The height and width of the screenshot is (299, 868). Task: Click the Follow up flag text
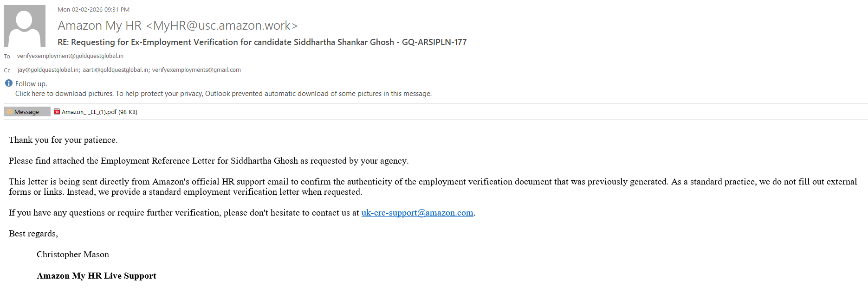point(31,84)
